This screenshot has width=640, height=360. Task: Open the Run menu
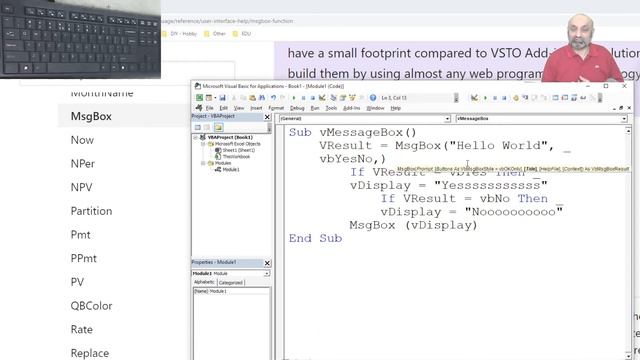coord(315,108)
